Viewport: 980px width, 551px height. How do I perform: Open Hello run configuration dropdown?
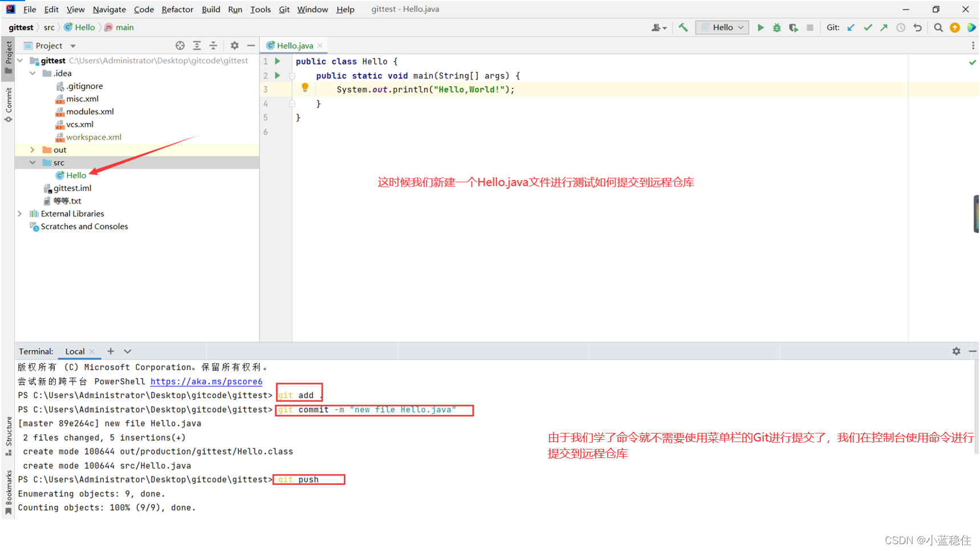(722, 27)
